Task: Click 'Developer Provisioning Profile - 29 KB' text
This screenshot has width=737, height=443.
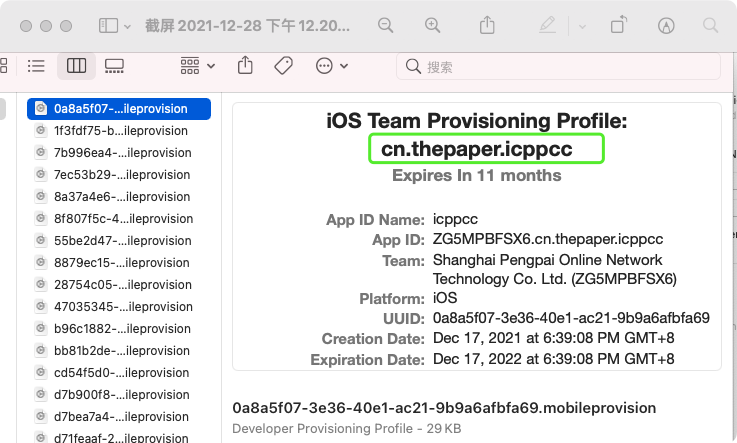Action: point(346,428)
